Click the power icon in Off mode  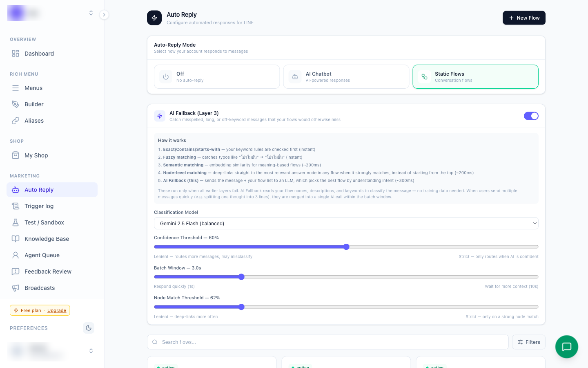pyautogui.click(x=166, y=77)
